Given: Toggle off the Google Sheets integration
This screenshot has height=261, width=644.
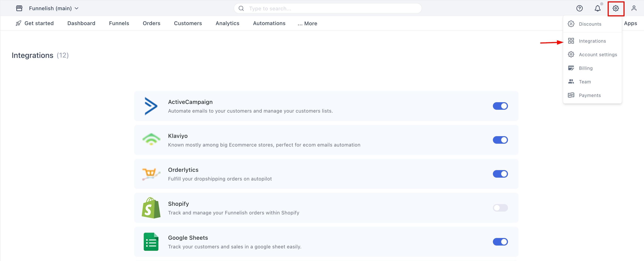Looking at the screenshot, I should (x=500, y=242).
